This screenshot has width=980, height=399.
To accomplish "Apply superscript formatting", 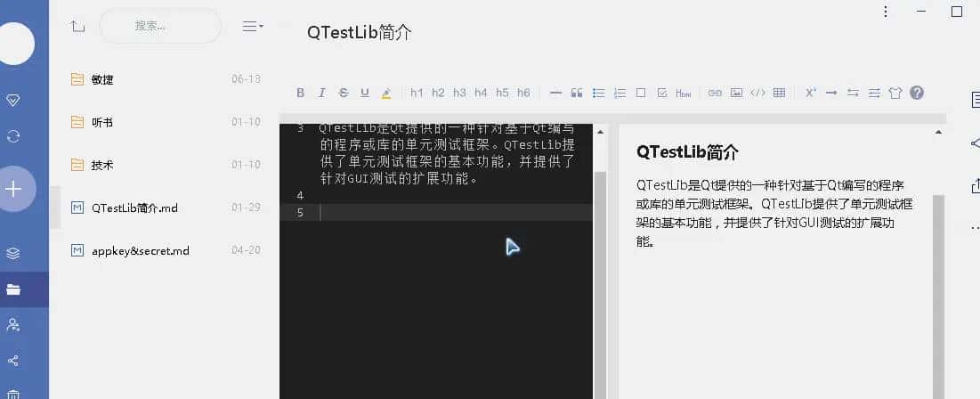I will coord(811,93).
